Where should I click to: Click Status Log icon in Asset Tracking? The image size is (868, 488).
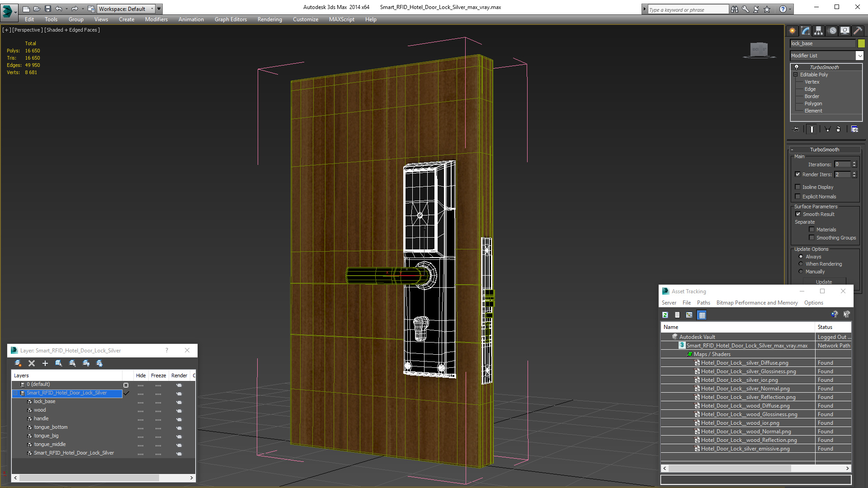point(677,315)
